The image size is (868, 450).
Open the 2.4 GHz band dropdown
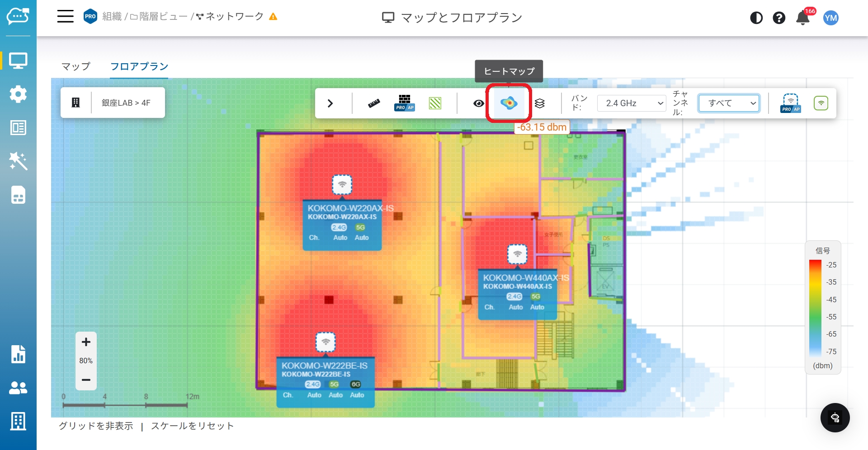pyautogui.click(x=632, y=103)
